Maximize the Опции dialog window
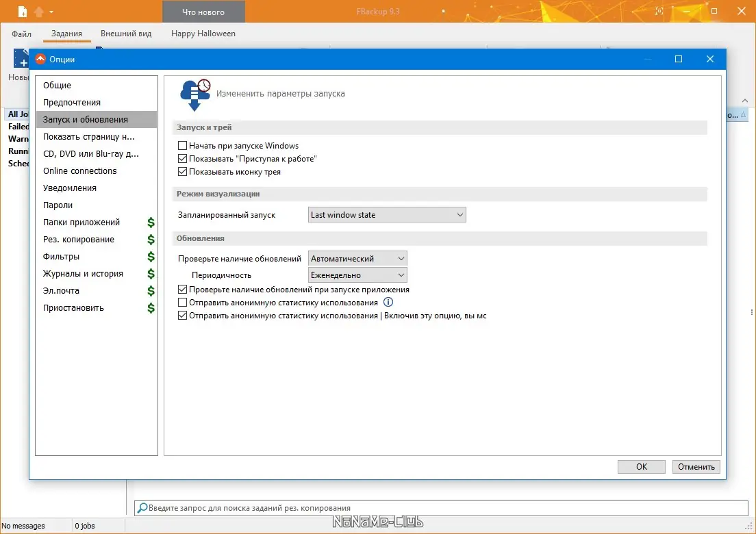 coord(679,59)
